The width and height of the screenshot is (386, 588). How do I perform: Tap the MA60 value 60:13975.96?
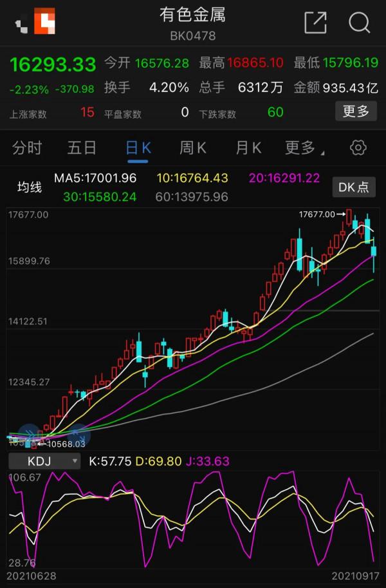click(192, 197)
